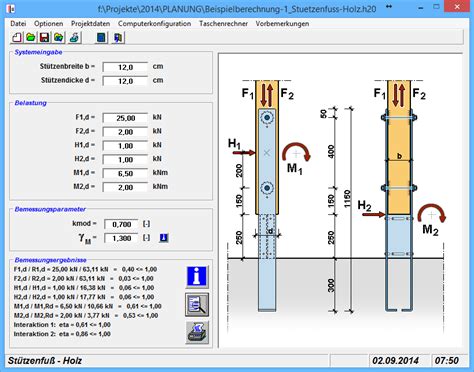Viewport: 474px width, 372px height.
Task: Click the small info icon next to gamma M
Action: [163, 238]
